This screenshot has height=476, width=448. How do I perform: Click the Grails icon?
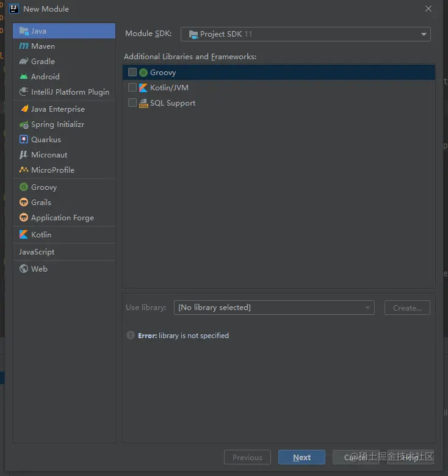click(24, 202)
